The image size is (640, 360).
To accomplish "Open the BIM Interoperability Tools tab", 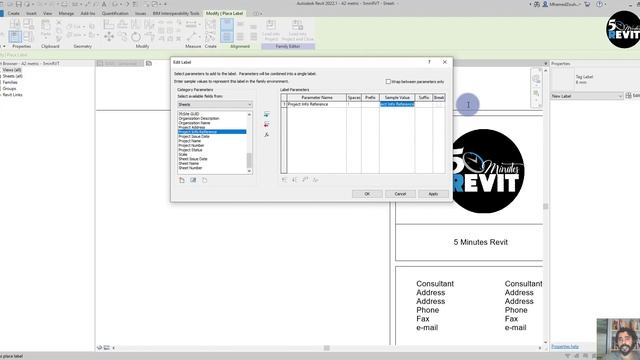I will (x=176, y=13).
